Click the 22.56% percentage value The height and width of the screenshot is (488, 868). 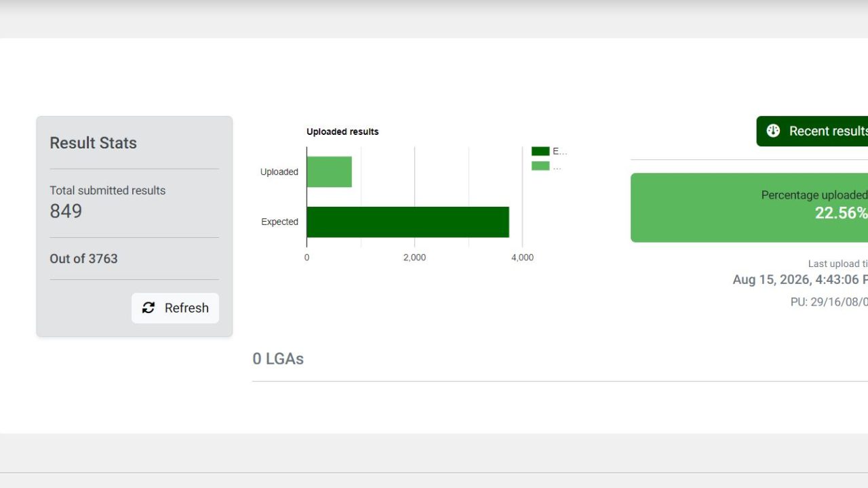pos(841,213)
